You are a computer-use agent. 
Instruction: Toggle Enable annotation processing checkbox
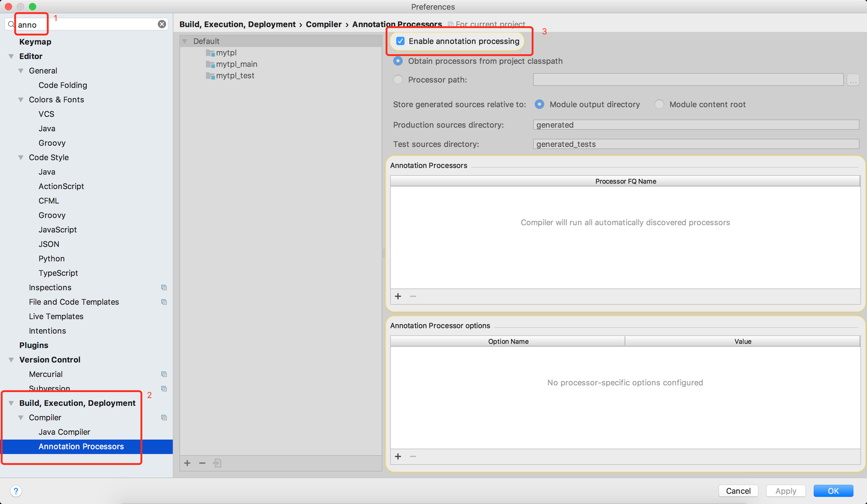pos(400,41)
